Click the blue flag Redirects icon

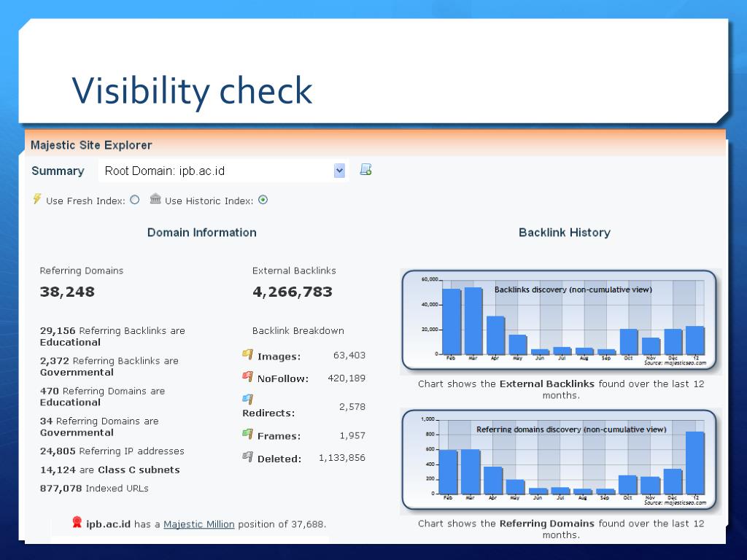(247, 399)
